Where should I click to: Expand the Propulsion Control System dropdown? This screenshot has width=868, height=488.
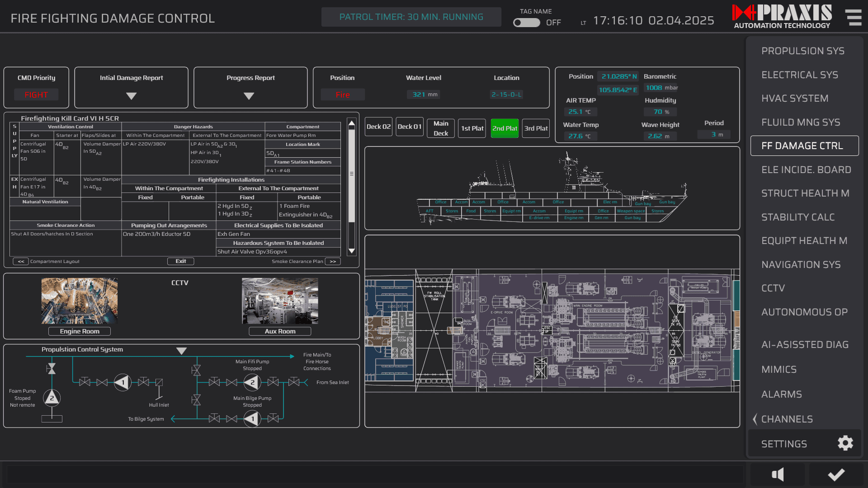(x=181, y=351)
